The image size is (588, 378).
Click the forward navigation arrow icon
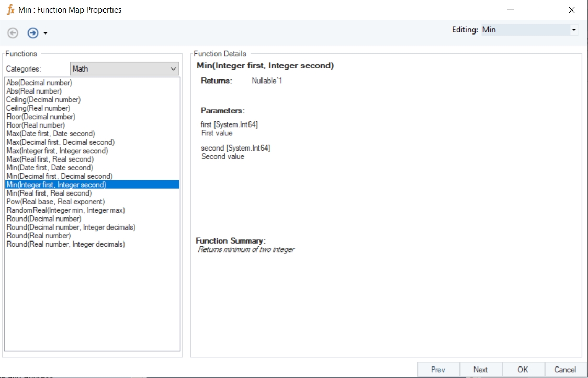tap(32, 33)
